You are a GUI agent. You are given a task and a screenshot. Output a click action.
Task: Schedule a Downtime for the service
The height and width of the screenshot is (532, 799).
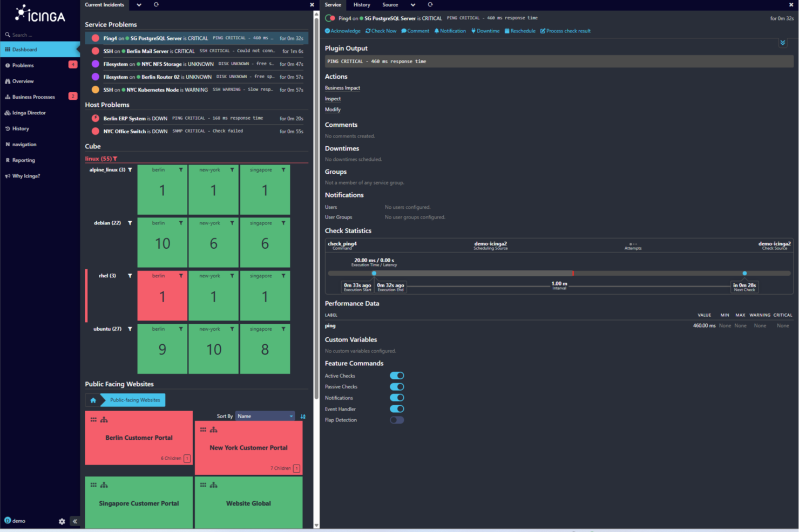[485, 31]
